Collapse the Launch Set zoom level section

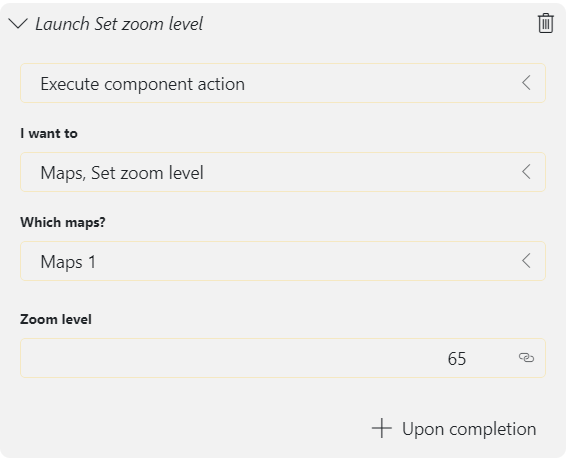[x=17, y=24]
